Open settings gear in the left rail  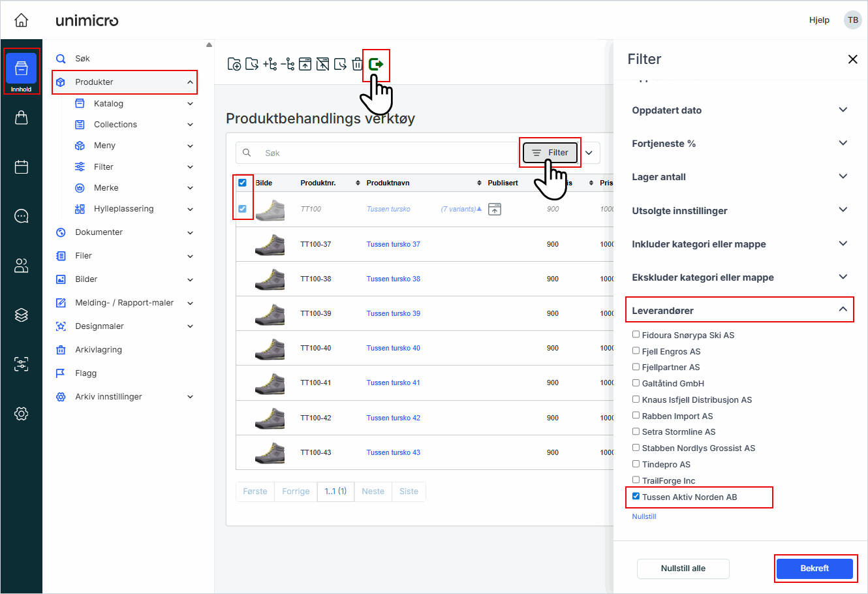click(22, 414)
